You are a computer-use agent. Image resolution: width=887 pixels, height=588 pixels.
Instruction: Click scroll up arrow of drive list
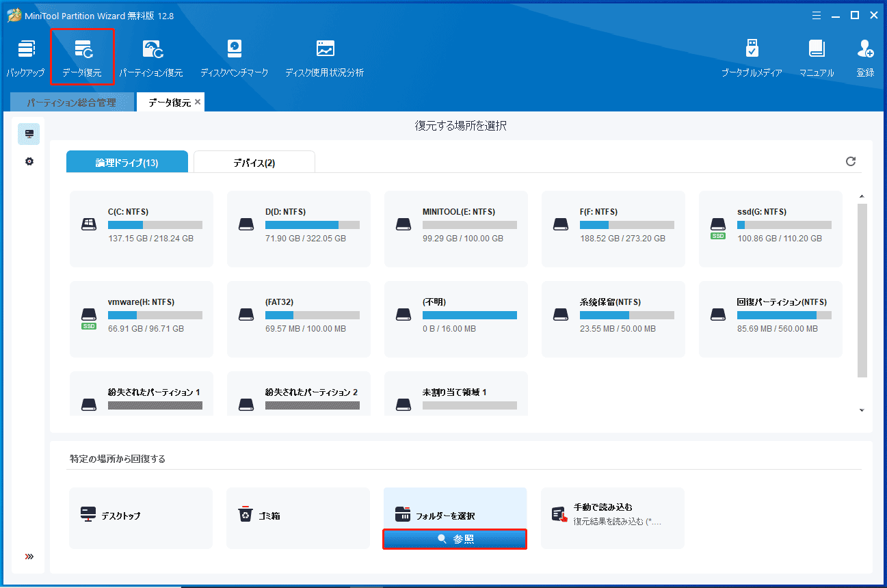click(x=862, y=197)
